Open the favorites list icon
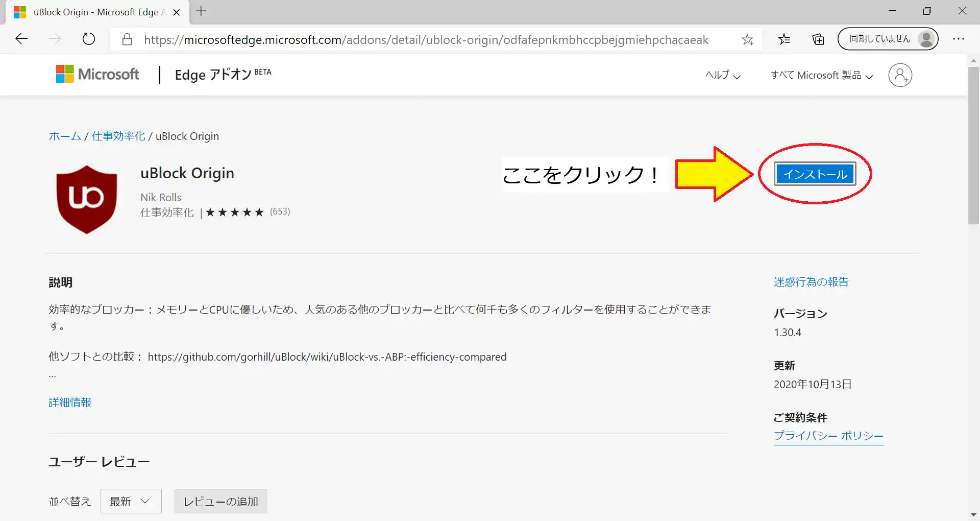Image resolution: width=980 pixels, height=521 pixels. pos(785,39)
